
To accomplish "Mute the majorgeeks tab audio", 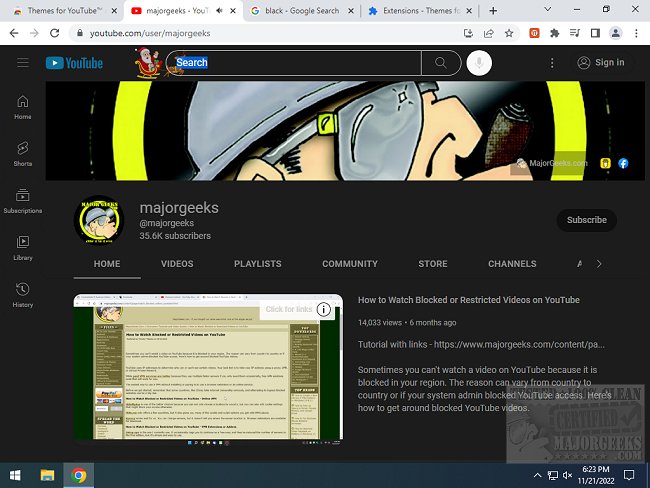I will tap(219, 11).
